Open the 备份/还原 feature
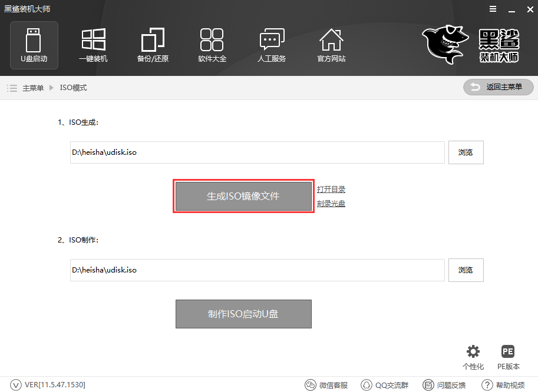The width and height of the screenshot is (538, 392). point(153,45)
